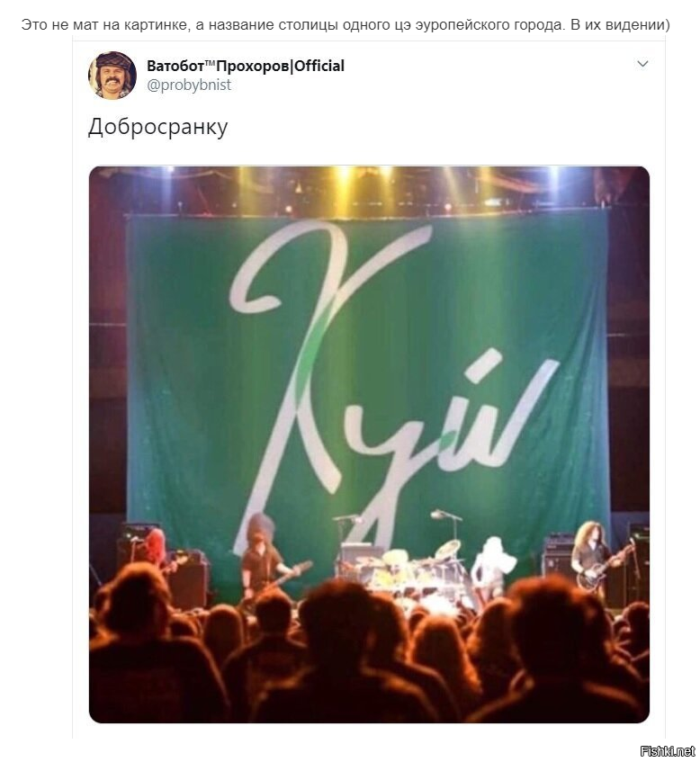Click the guitarist at center-left of stage
This screenshot has height=762, width=700.
(x=265, y=557)
